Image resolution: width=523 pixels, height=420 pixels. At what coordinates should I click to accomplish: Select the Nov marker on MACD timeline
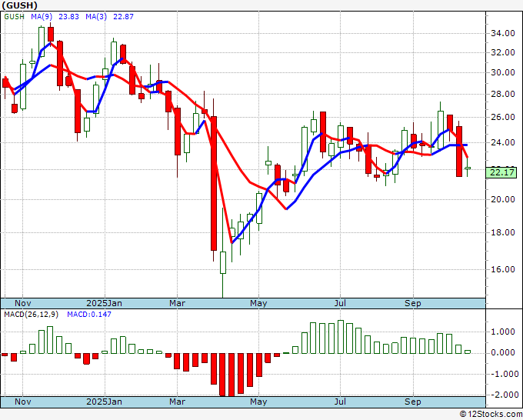[x=23, y=402]
